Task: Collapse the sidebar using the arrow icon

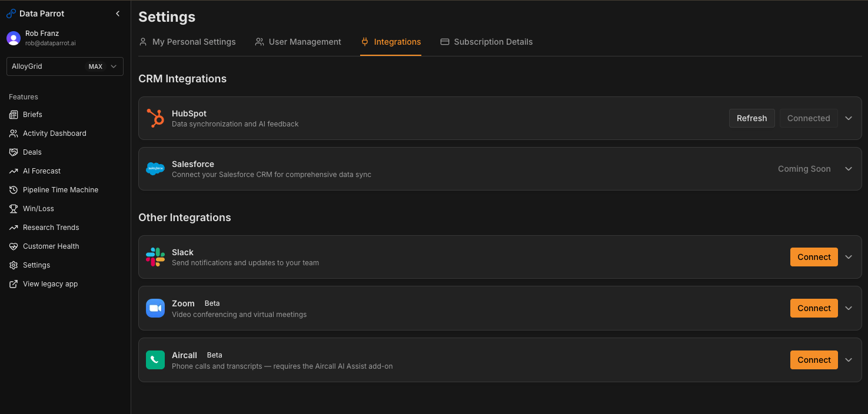Action: tap(118, 14)
